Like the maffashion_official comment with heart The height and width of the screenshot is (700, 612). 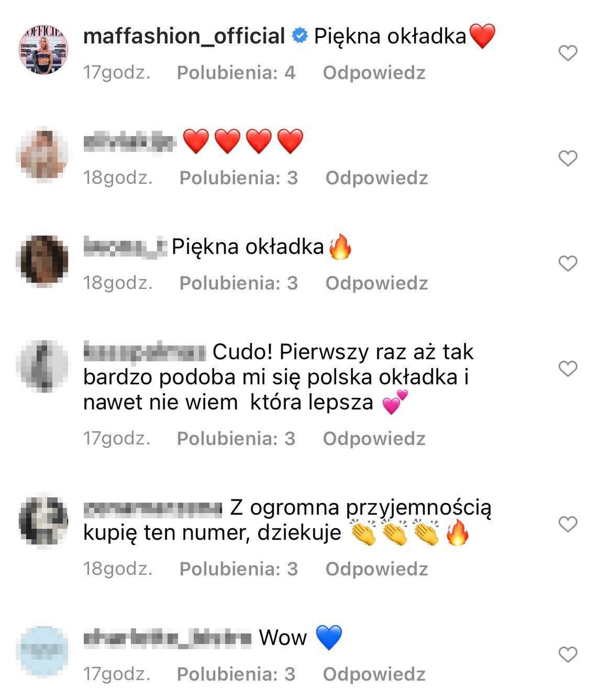click(568, 53)
